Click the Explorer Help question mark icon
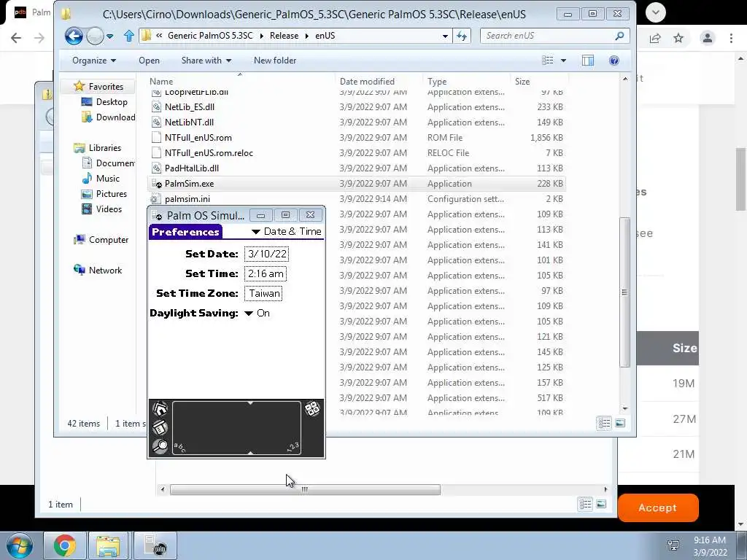This screenshot has width=747, height=560. pos(614,61)
